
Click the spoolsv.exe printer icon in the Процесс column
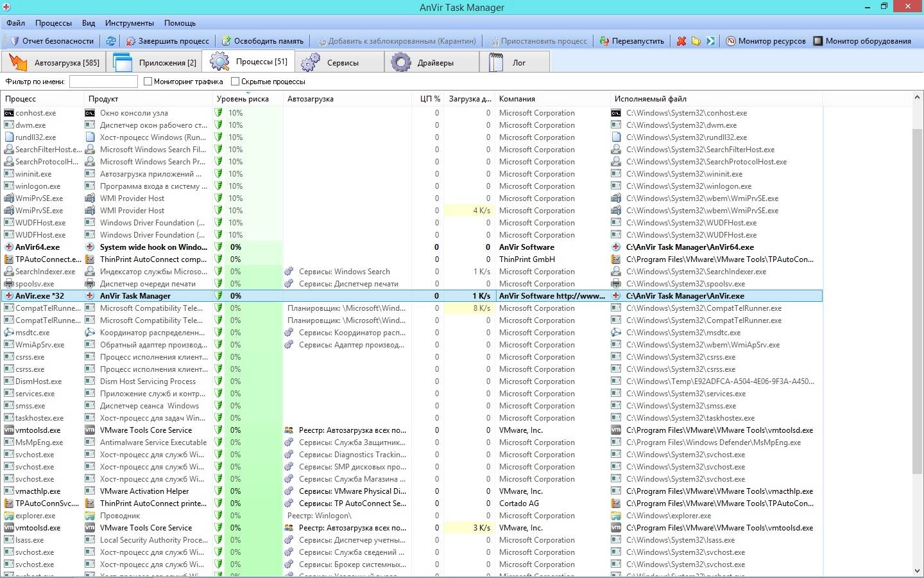coord(9,284)
